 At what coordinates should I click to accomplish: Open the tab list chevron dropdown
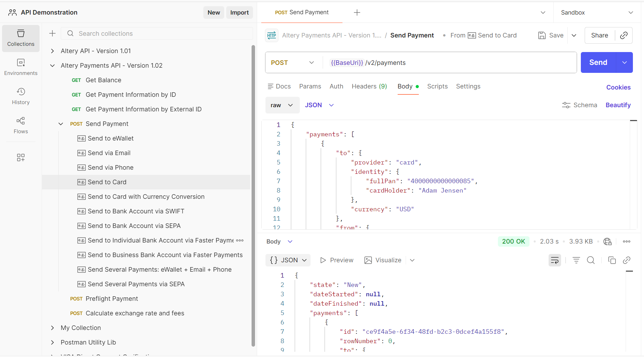[543, 12]
